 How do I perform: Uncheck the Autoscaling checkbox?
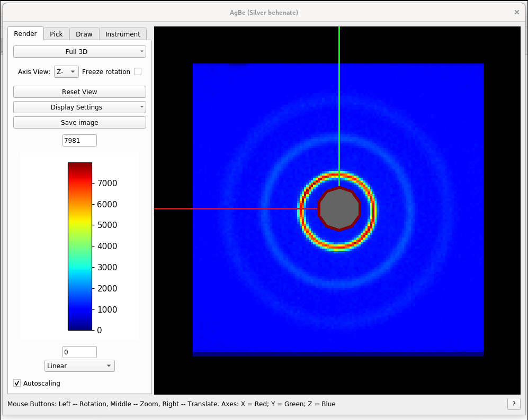point(17,383)
